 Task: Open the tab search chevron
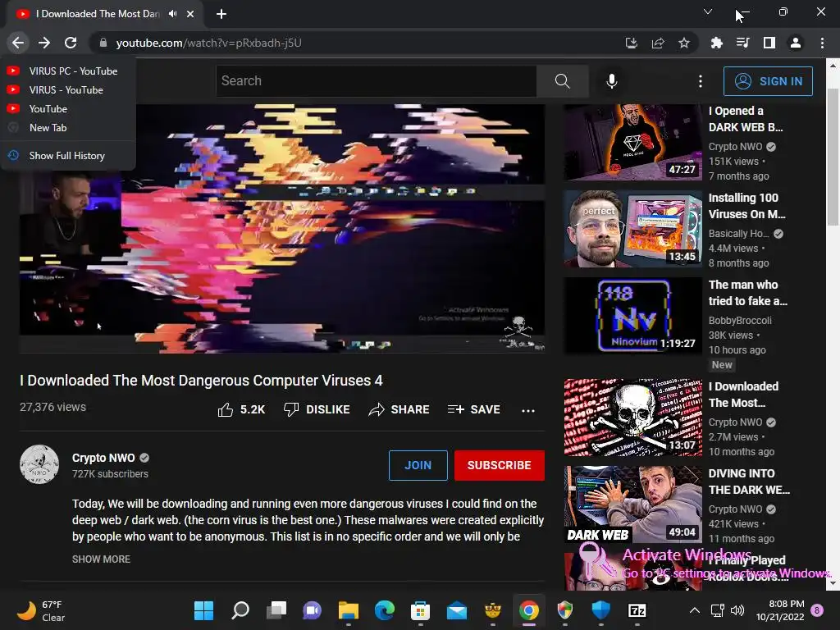click(708, 11)
